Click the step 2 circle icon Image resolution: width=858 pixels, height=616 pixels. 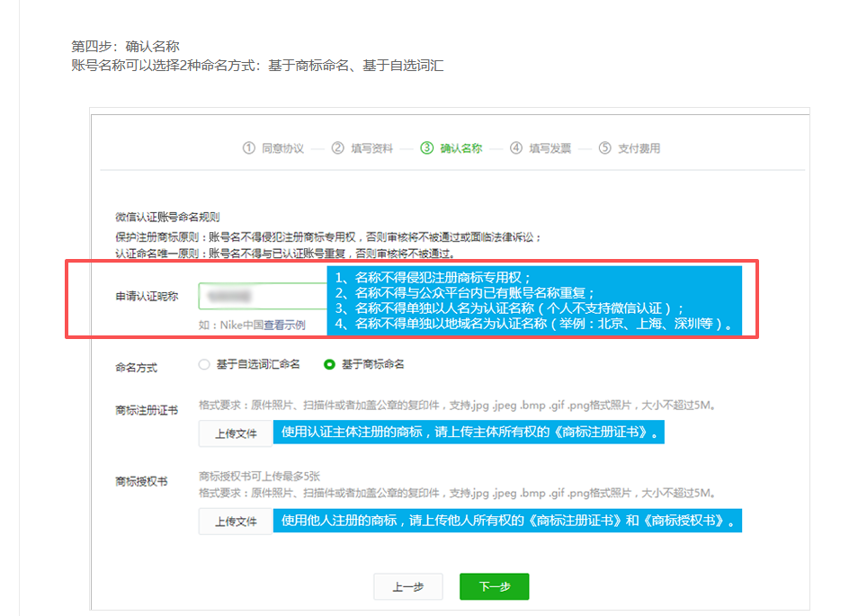coord(338,148)
